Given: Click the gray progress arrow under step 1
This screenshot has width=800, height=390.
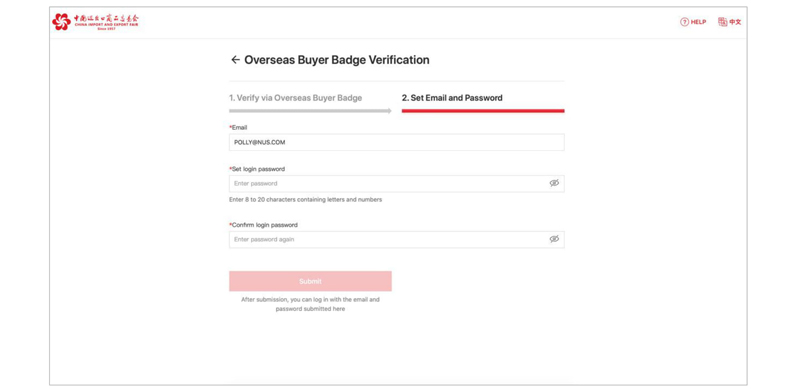Looking at the screenshot, I should point(310,111).
